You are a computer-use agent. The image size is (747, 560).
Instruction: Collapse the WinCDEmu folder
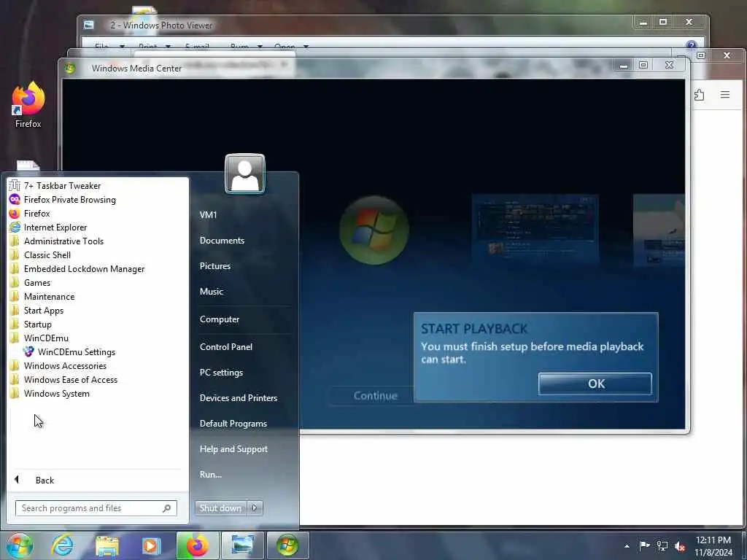point(39,338)
